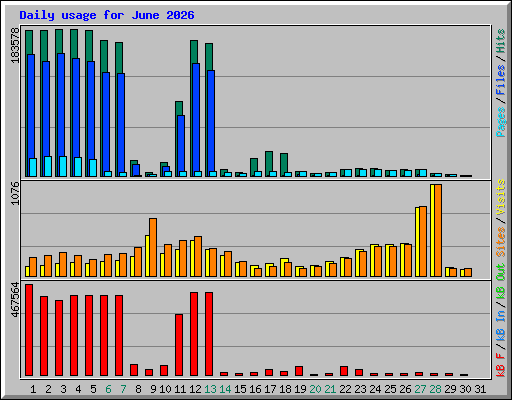Click day 16 on the x-axis
The image size is (512, 400).
(x=255, y=389)
